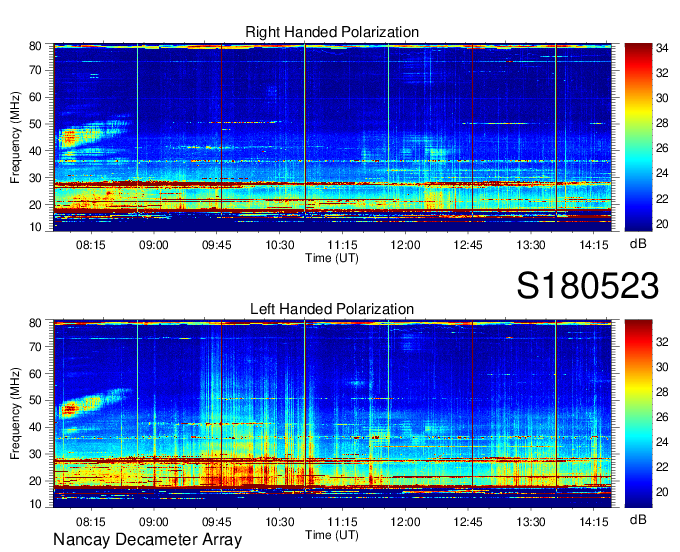Click the 34 dB value on Right Handed colorbar
Screen dimensions: 680x552
[662, 48]
